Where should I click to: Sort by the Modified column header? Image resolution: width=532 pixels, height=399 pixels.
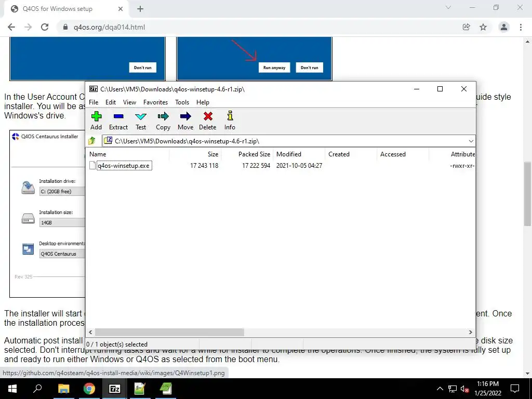[299, 154]
